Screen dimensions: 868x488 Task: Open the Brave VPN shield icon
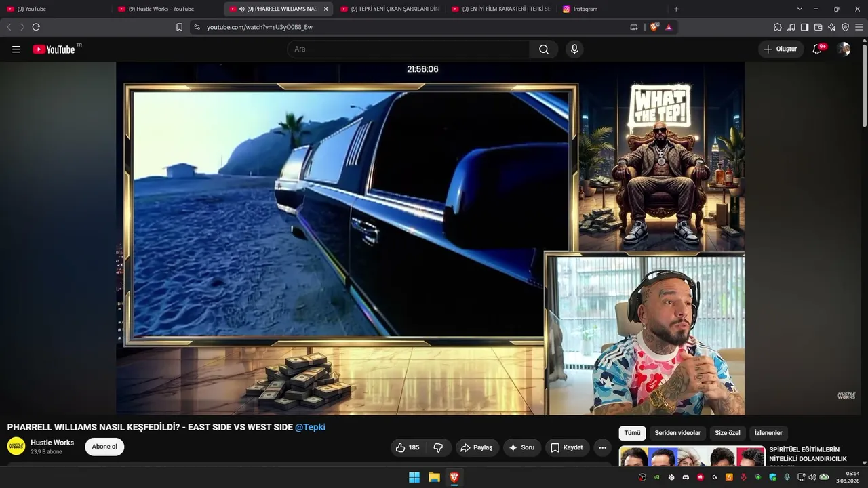click(x=845, y=27)
